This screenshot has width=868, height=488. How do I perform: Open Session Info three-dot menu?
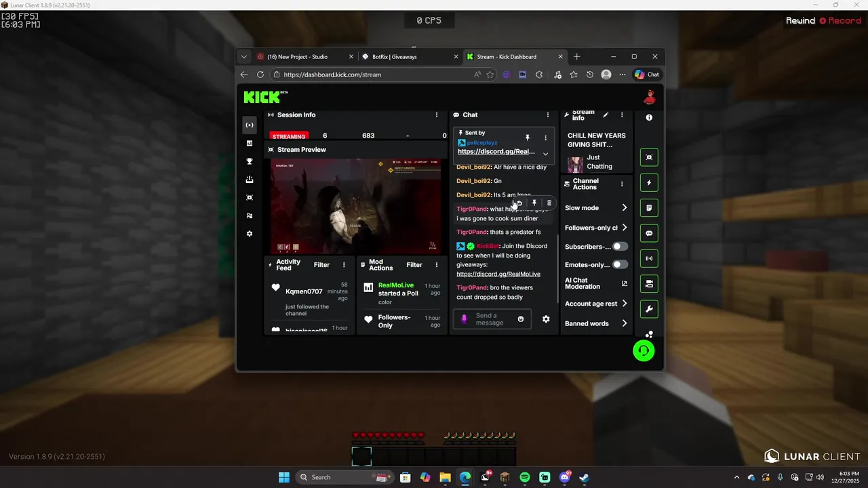(x=437, y=115)
